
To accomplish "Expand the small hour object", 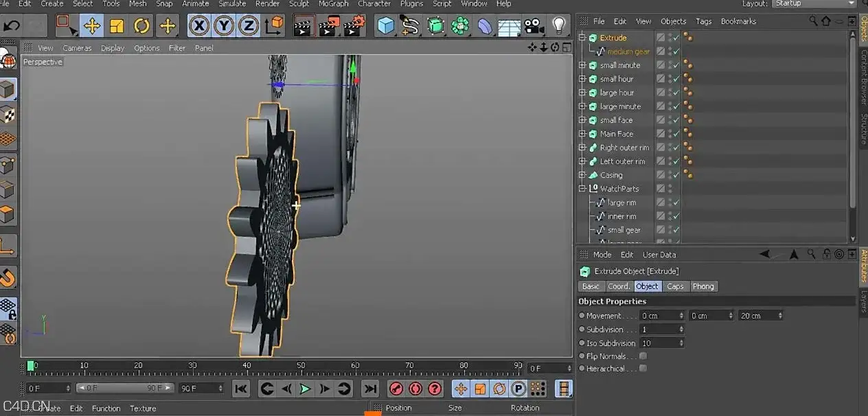I will (582, 79).
